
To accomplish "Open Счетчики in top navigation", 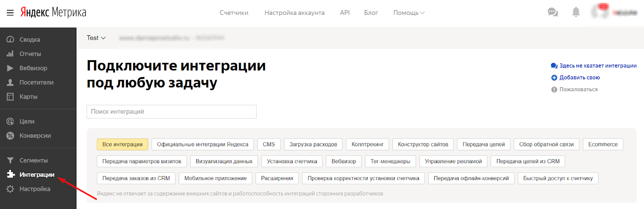I will (x=234, y=13).
